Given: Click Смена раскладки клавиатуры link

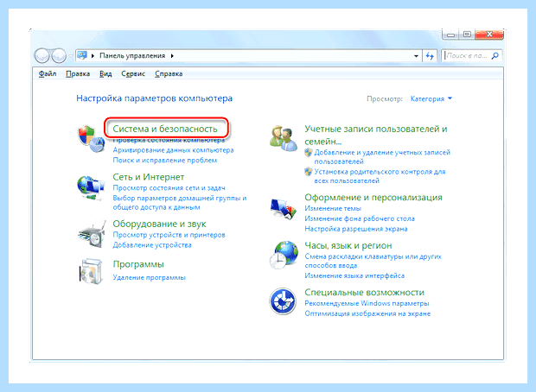Looking at the screenshot, I should tap(373, 261).
